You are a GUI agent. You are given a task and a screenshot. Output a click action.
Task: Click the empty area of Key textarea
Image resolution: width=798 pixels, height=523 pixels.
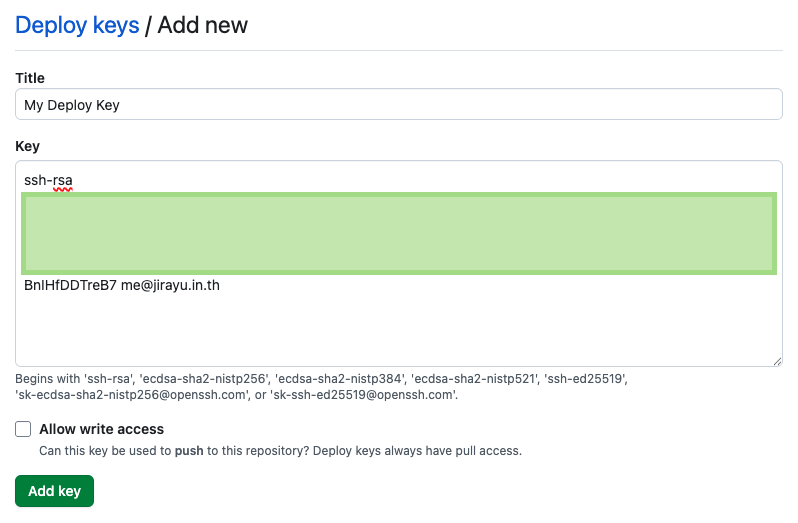click(x=398, y=330)
